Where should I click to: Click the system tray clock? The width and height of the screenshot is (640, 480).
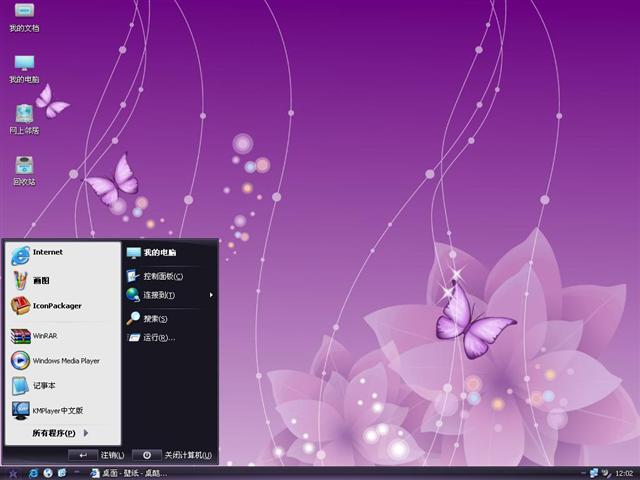point(624,472)
